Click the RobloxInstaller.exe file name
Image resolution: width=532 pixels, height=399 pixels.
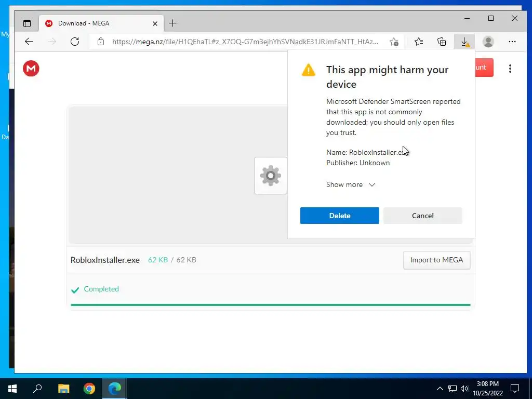click(105, 260)
